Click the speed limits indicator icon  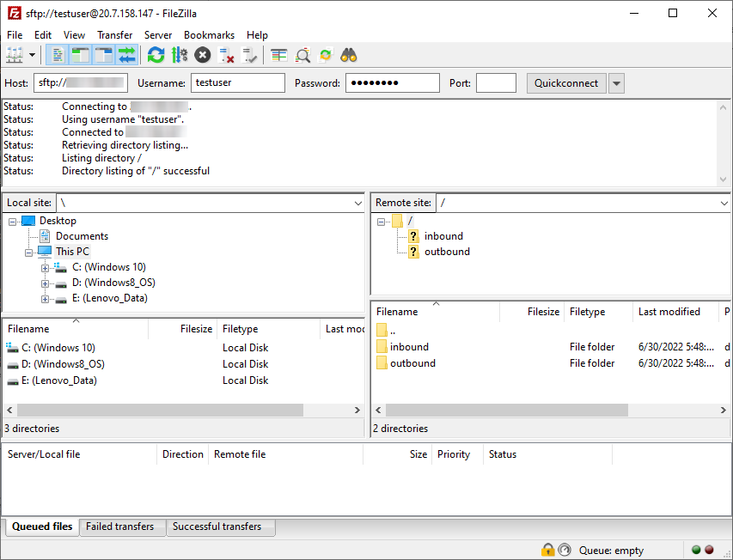coord(565,550)
